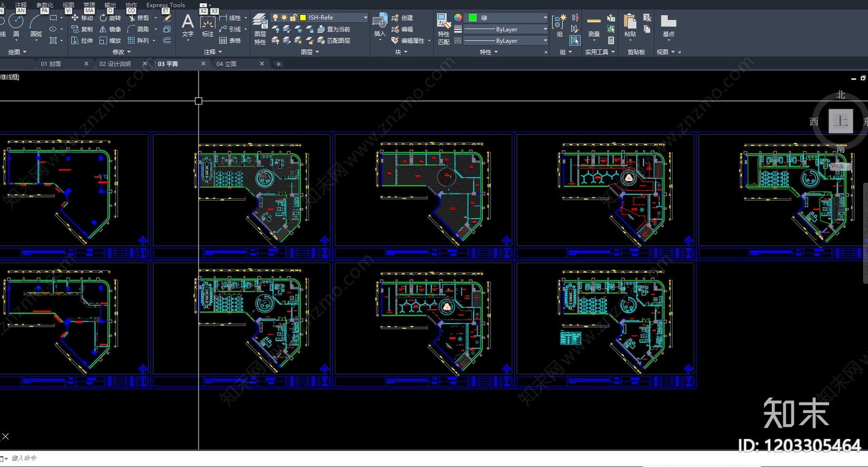Activate the Trim (修剪) tool

click(138, 18)
